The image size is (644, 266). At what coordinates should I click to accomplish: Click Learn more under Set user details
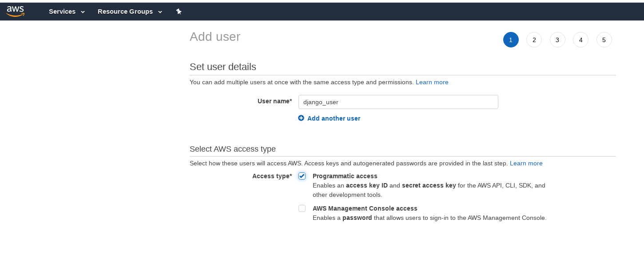coord(432,82)
